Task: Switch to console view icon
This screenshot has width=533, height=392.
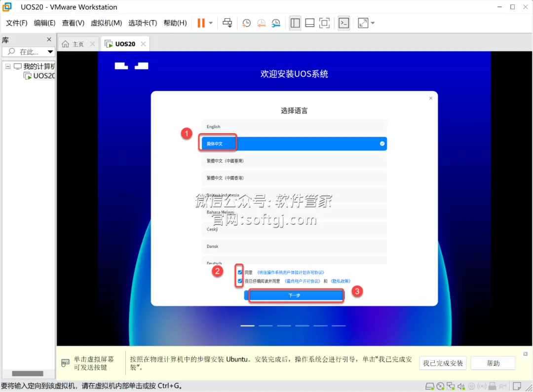Action: [344, 23]
